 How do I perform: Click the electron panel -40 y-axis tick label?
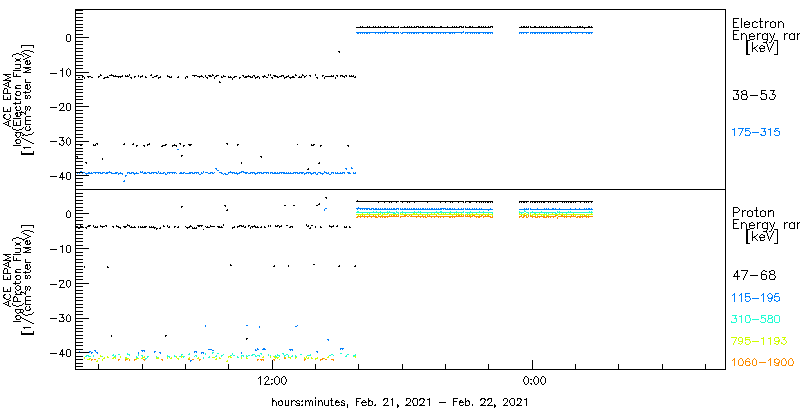[62, 176]
